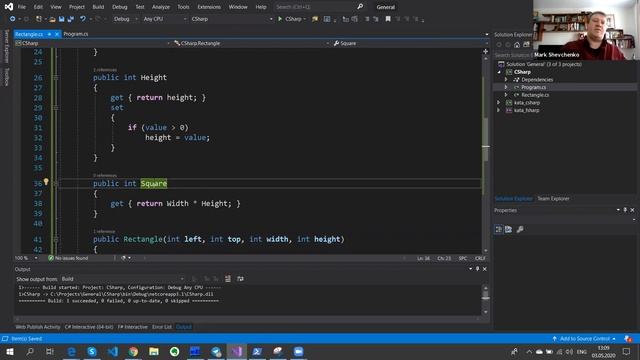This screenshot has width=640, height=360.
Task: Pin the Output panel with auto-hide icon
Action: [x=478, y=269]
